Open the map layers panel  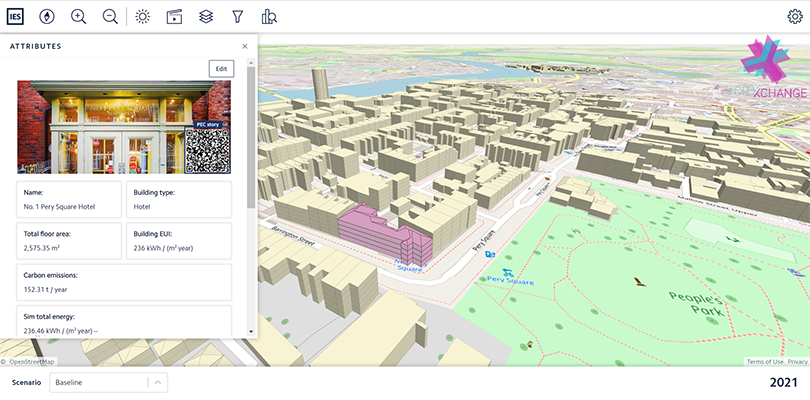point(205,16)
